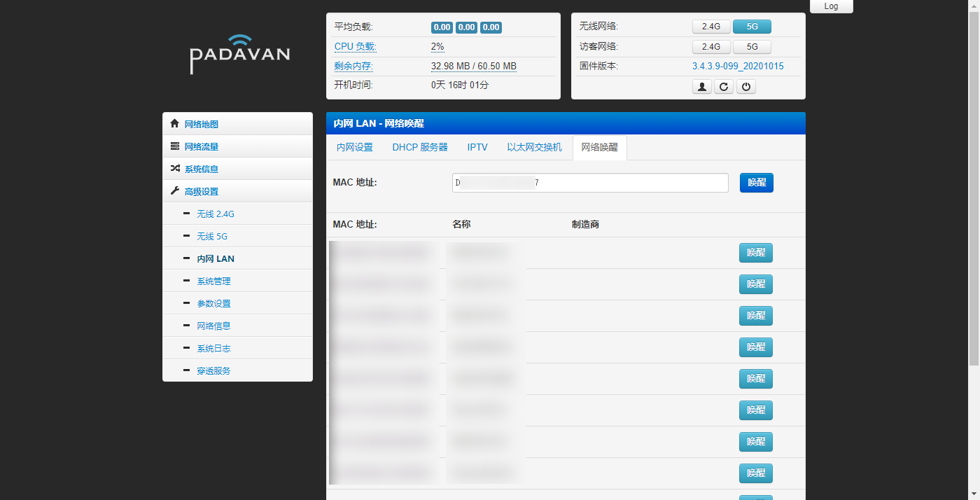This screenshot has height=500, width=980.
Task: Toggle the wireless network 2.4G button
Action: pyautogui.click(x=711, y=27)
